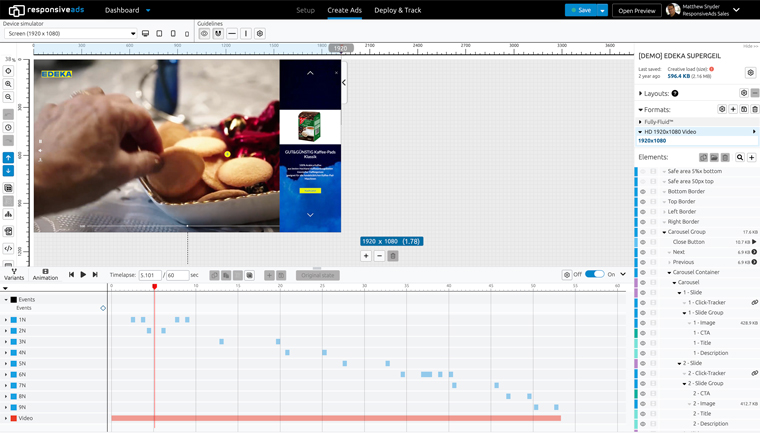
Task: Hide the Bottom Border element
Action: pyautogui.click(x=643, y=192)
